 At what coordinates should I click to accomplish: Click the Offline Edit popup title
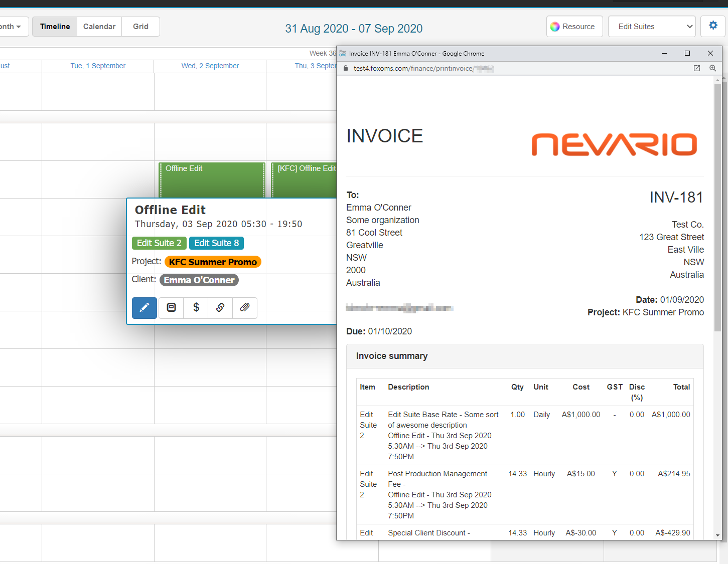point(170,210)
